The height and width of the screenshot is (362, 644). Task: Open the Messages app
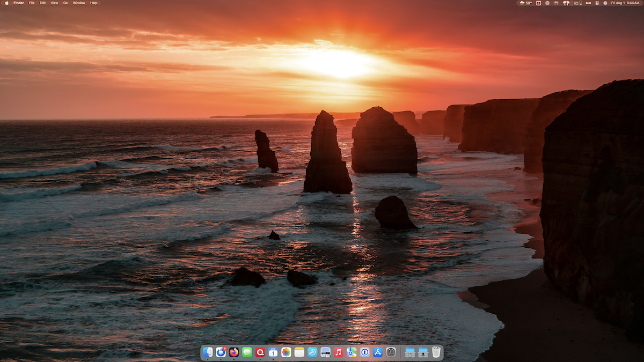(x=247, y=352)
